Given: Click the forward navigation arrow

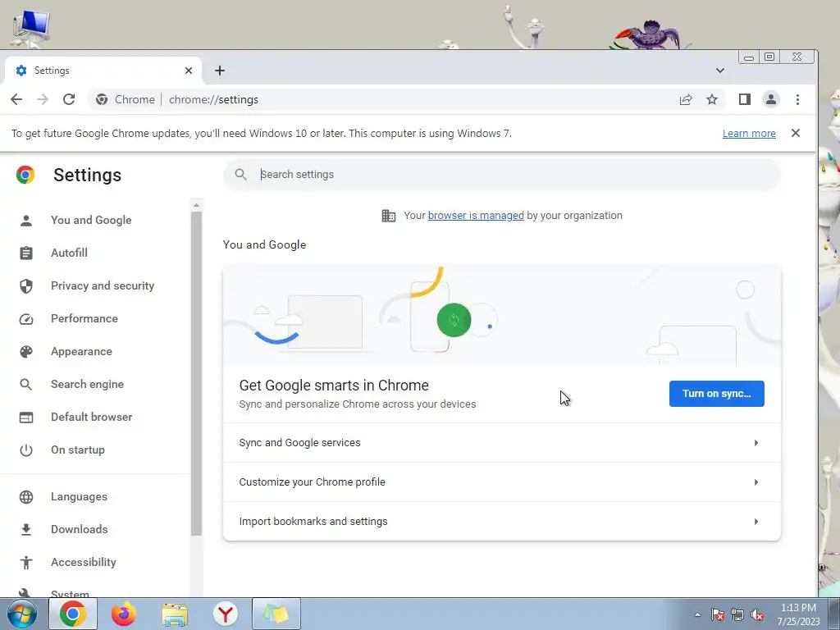Looking at the screenshot, I should click(x=43, y=99).
